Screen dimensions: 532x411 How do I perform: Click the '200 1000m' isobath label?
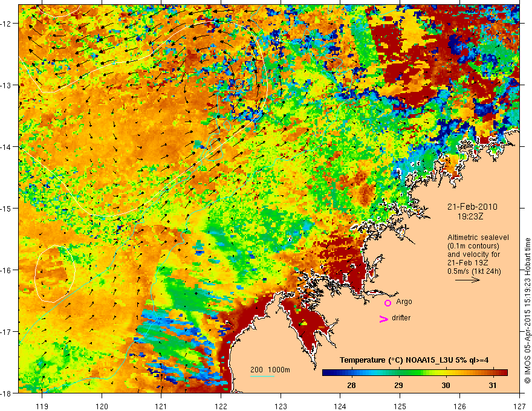270,370
